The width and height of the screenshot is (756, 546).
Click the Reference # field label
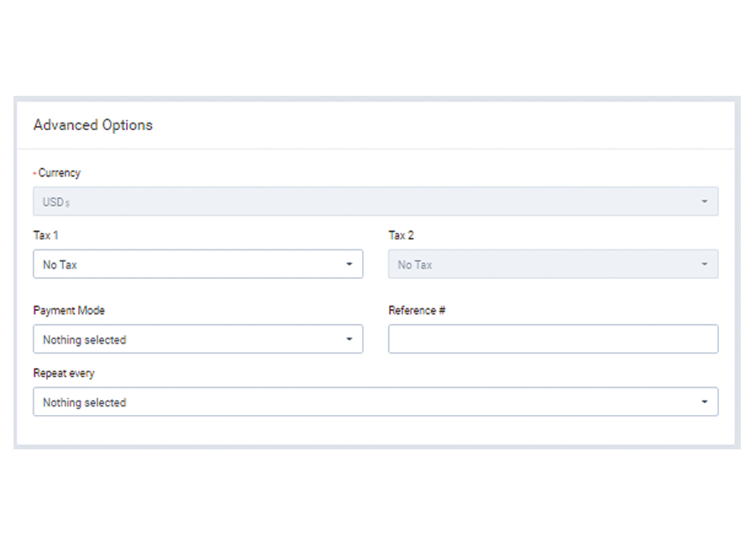417,311
